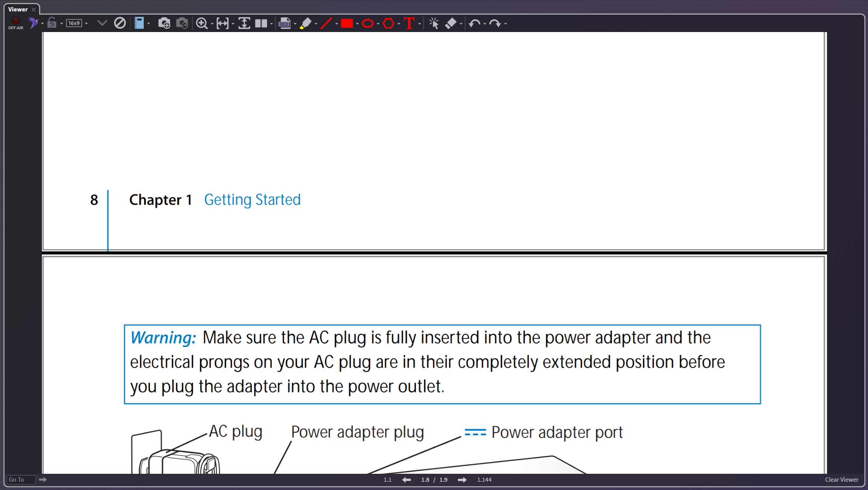Click the fit-to-height icon
The width and height of the screenshot is (868, 490).
coord(244,23)
